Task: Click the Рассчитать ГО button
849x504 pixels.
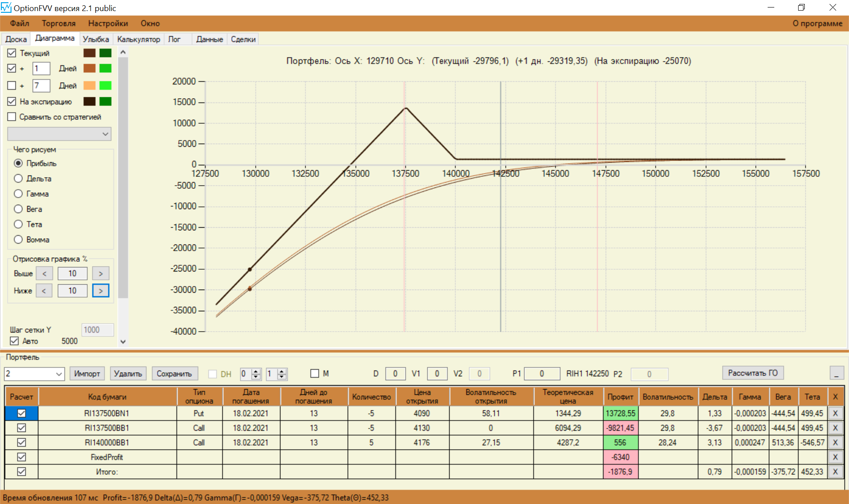Action: (753, 373)
